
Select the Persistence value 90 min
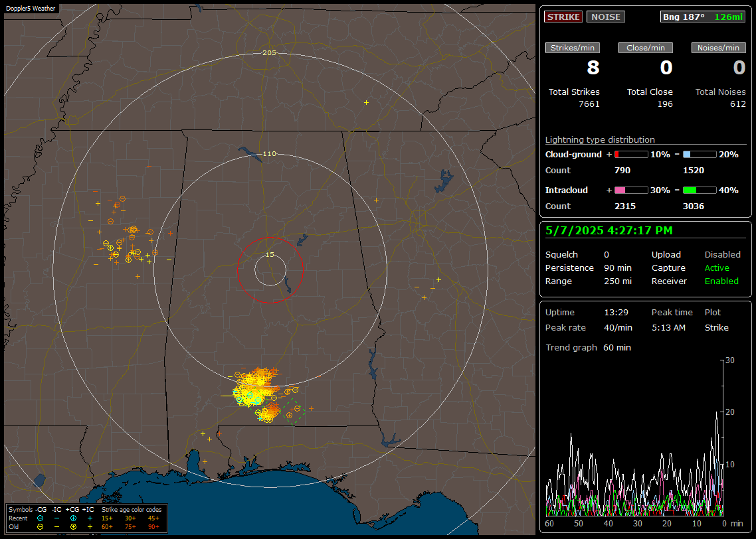618,268
